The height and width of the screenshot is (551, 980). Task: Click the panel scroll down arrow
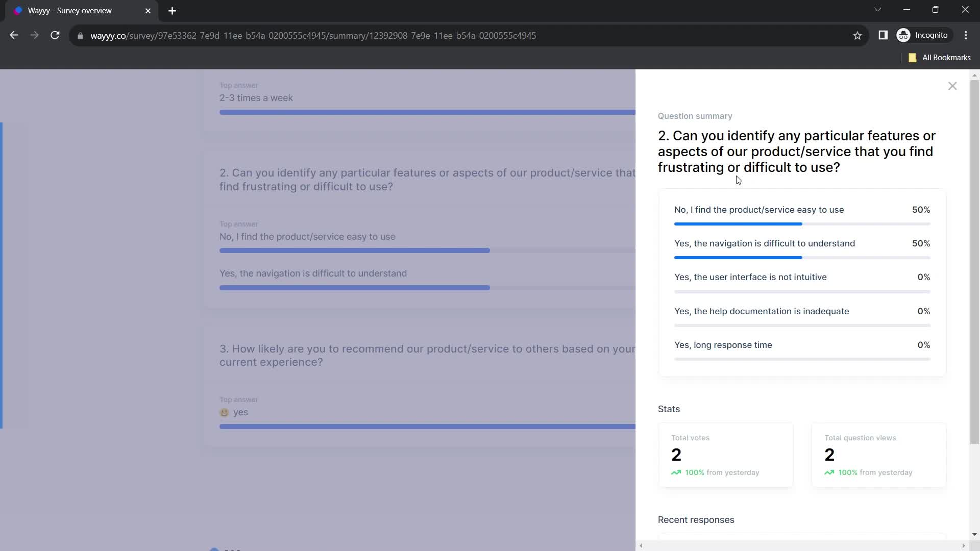974,535
